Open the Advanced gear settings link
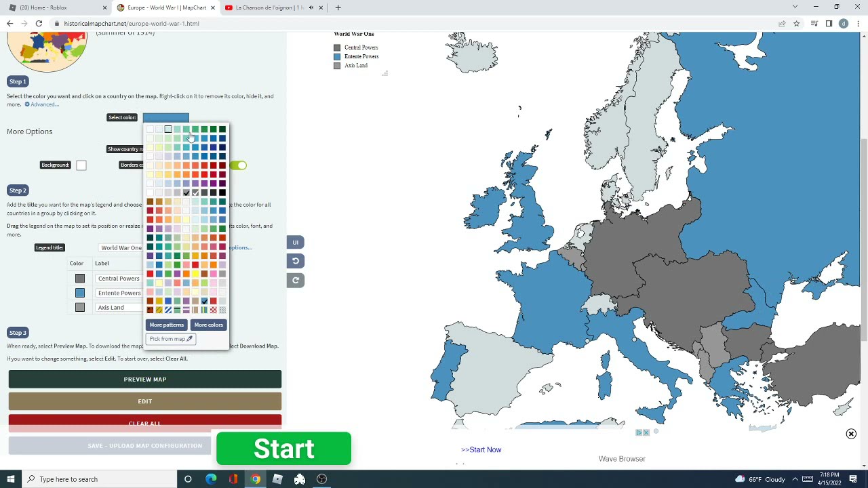 [42, 104]
